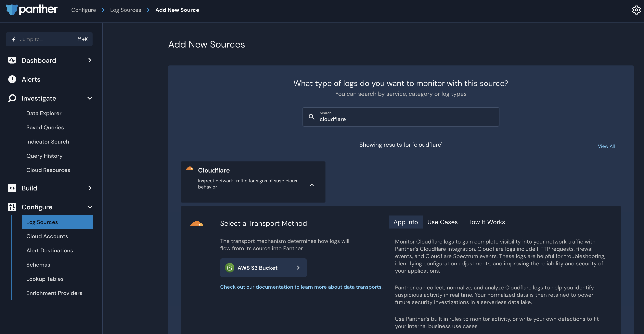Viewport: 644px width, 334px height.
Task: Switch to App Info tab
Action: coord(406,222)
